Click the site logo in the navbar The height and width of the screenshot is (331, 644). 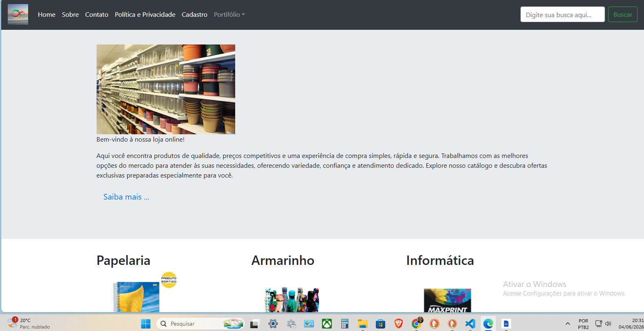tap(18, 14)
